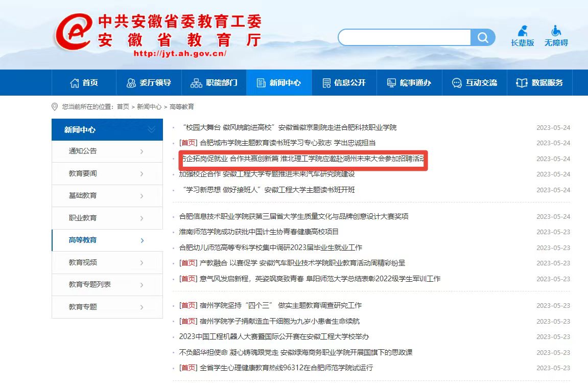
Task: Click 新闻中心 in the breadcrumb path
Action: pos(149,107)
